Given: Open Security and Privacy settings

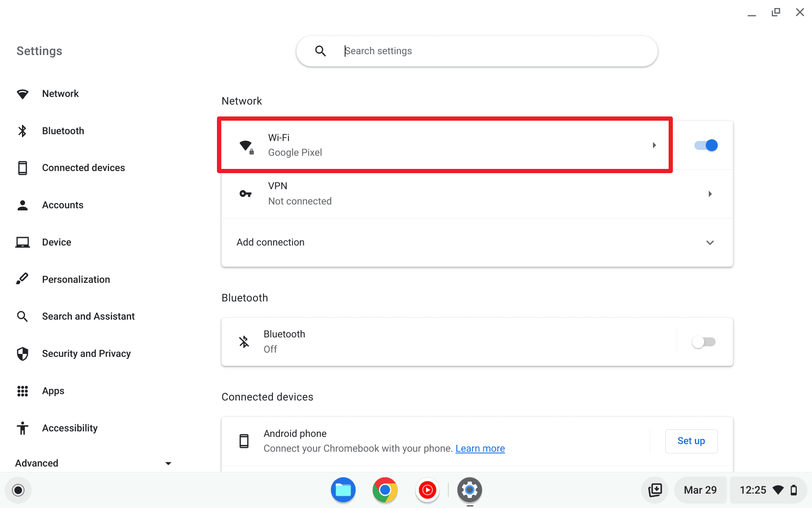Looking at the screenshot, I should coord(86,353).
